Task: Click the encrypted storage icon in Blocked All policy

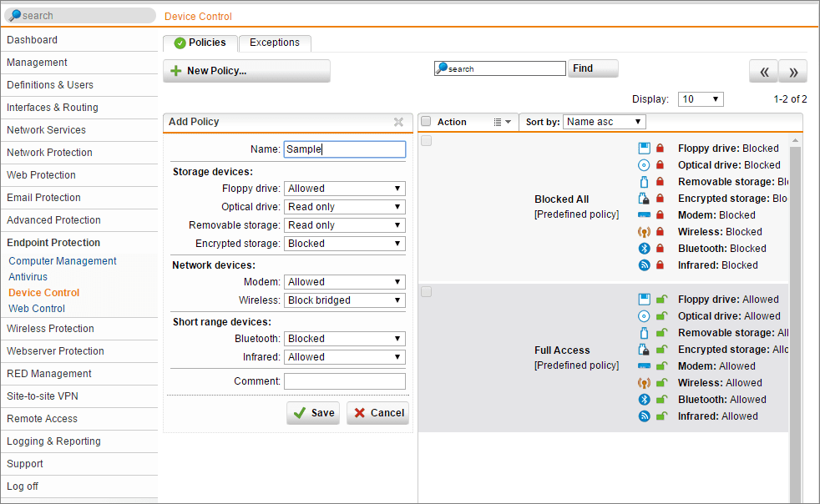Action: pyautogui.click(x=645, y=199)
